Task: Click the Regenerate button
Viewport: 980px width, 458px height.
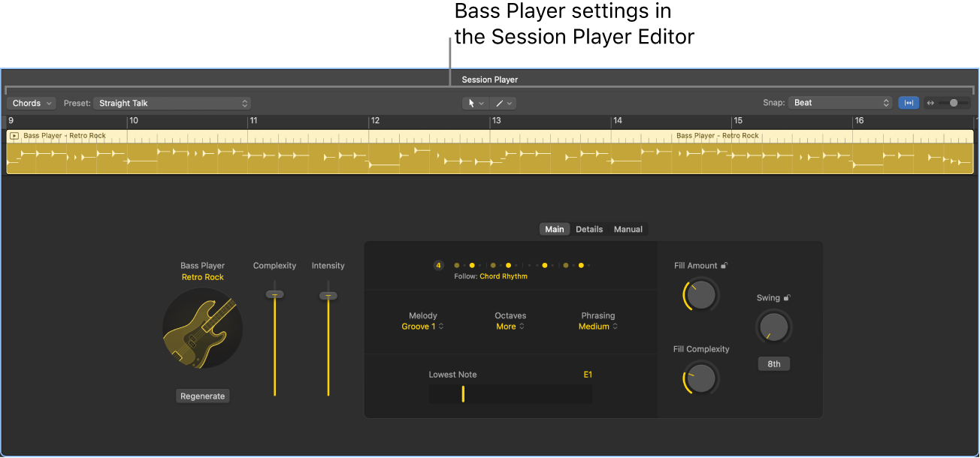Action: [x=203, y=396]
